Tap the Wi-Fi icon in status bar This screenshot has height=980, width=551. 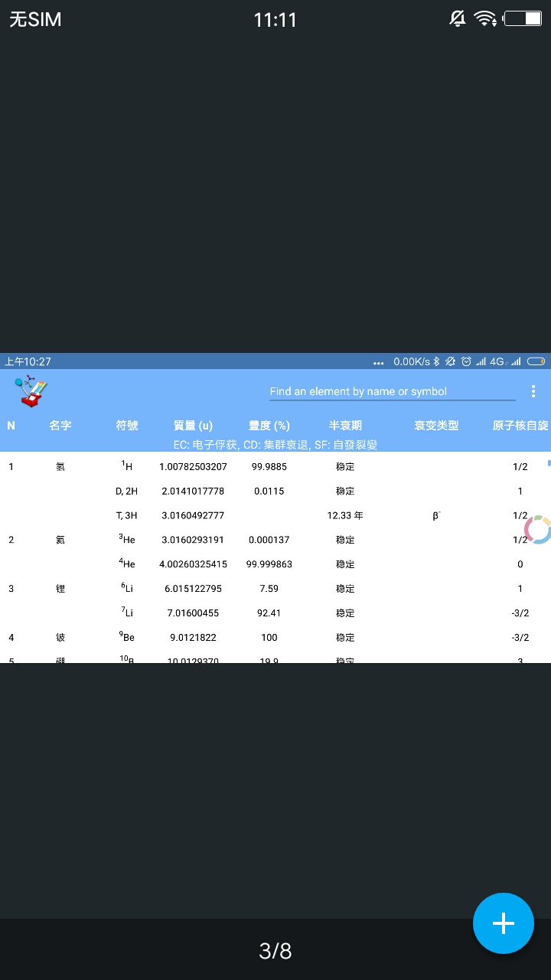tap(484, 19)
